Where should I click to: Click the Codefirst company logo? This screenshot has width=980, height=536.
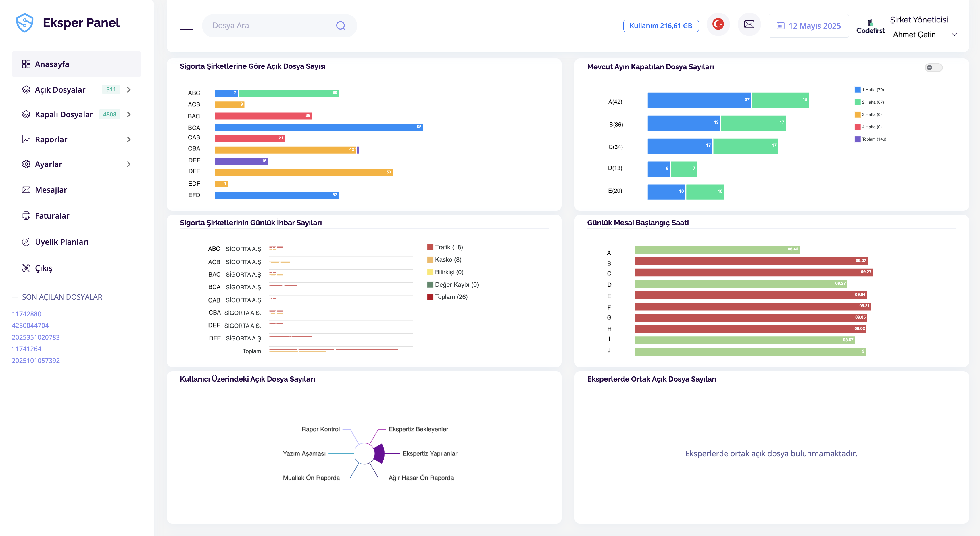coord(870,26)
